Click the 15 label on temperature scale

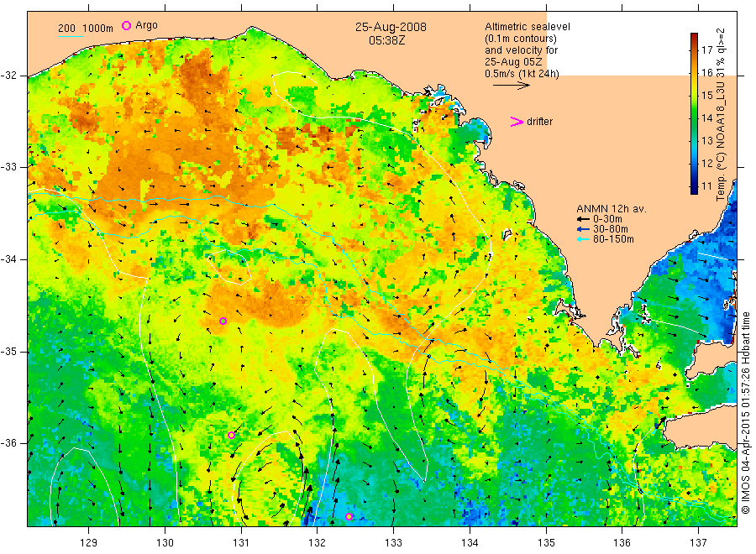[x=706, y=96]
